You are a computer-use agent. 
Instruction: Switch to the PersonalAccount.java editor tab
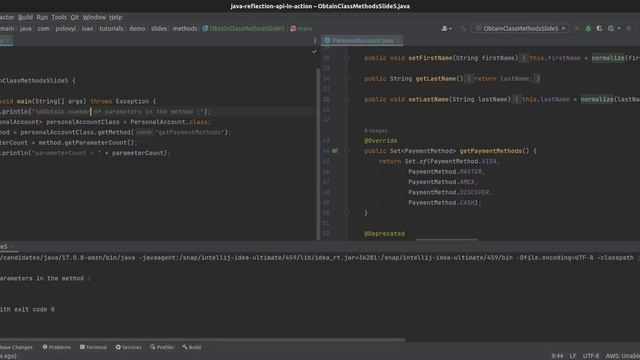pos(362,40)
